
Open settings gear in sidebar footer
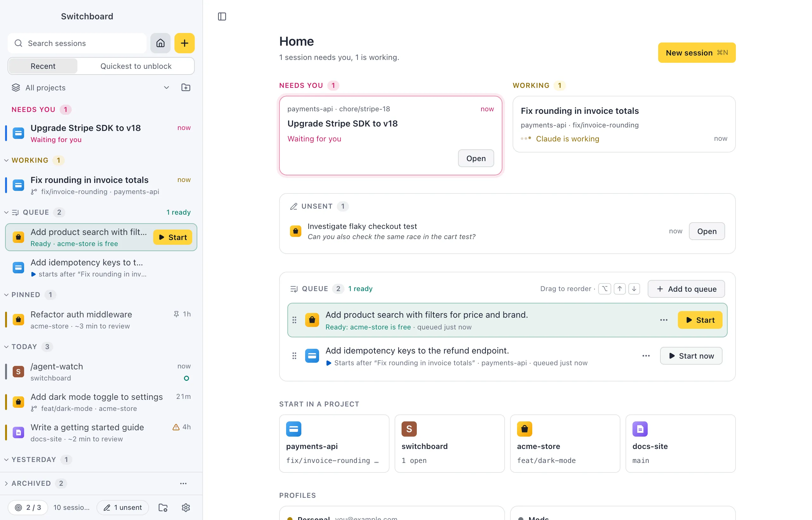click(186, 507)
